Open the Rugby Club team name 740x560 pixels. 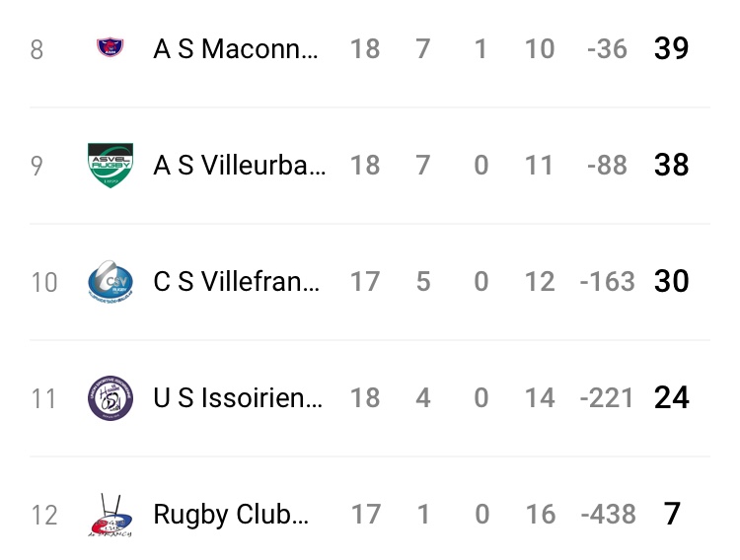coord(231,514)
